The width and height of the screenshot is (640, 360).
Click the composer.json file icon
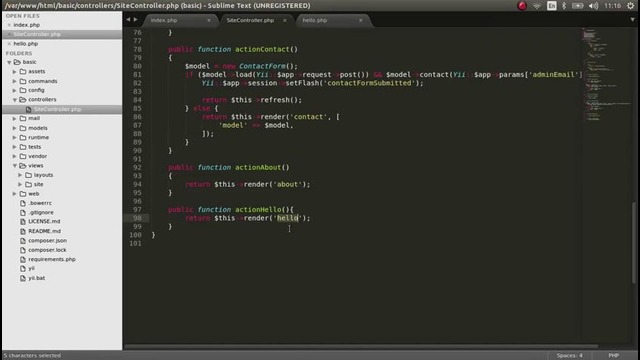(23, 241)
